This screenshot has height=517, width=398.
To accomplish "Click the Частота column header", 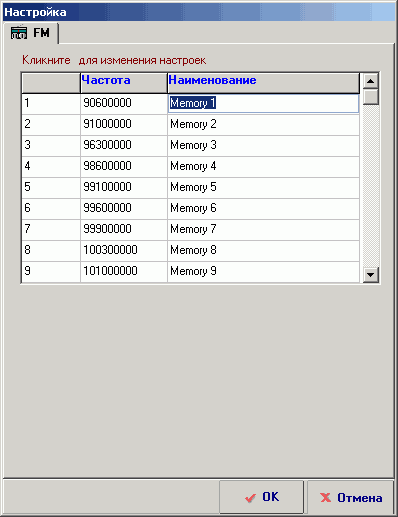I will 124,83.
